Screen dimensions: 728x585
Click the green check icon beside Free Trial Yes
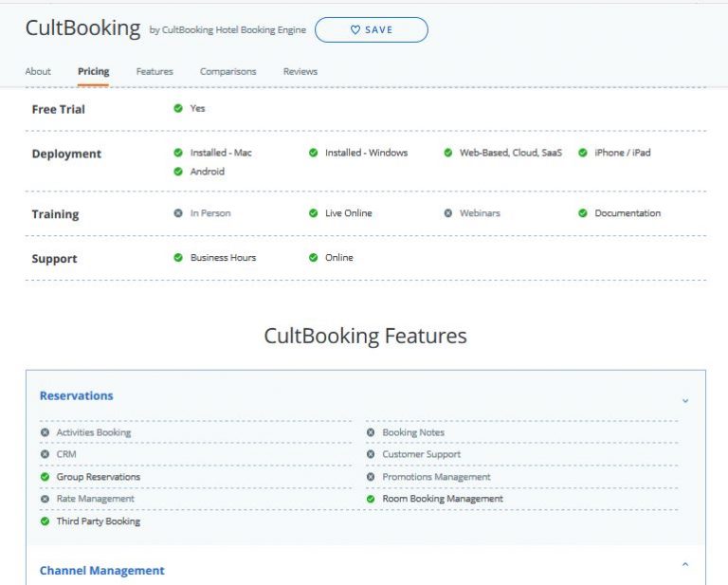178,108
